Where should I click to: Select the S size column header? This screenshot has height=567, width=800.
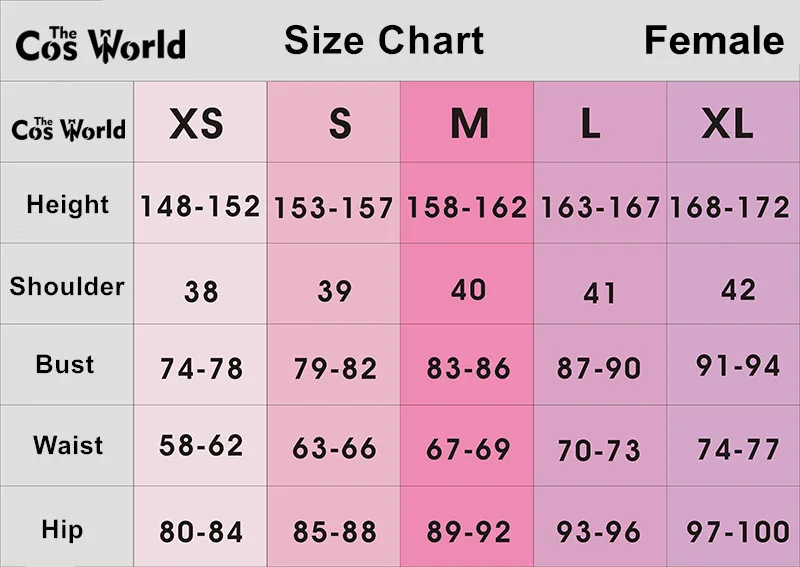point(340,124)
